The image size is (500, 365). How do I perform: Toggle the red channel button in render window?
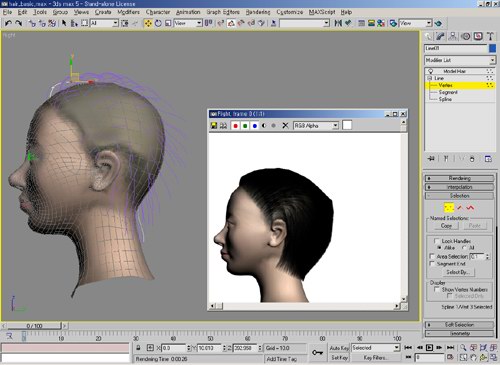pyautogui.click(x=235, y=126)
